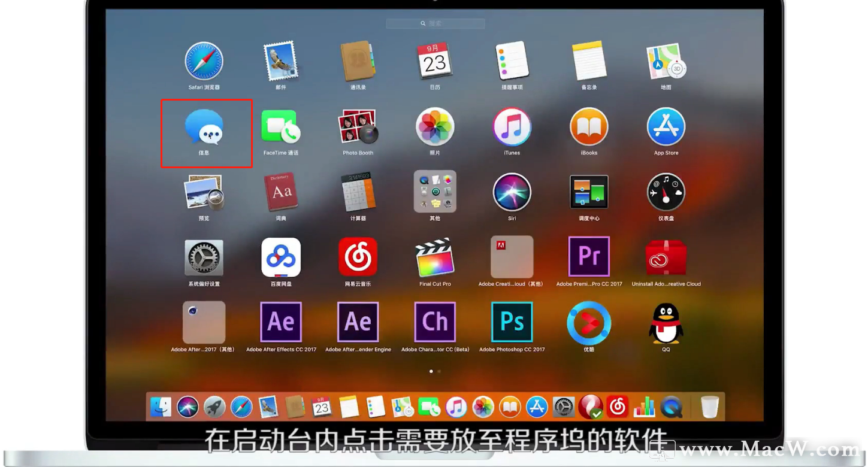Open Safari from the Dock
The image size is (868, 467).
(241, 407)
